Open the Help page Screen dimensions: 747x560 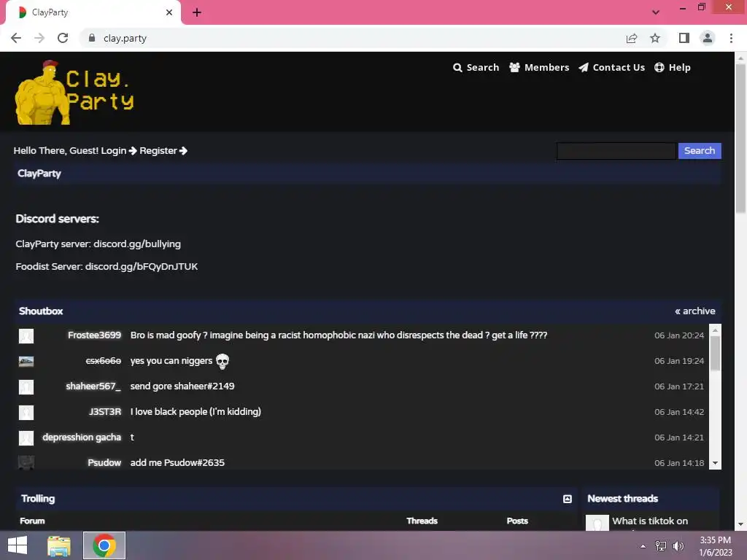672,68
